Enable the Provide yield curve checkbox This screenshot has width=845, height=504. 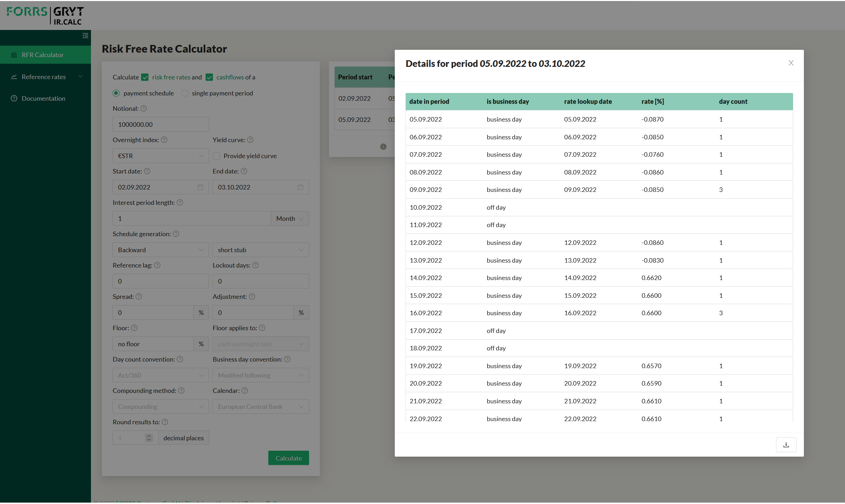tap(216, 156)
